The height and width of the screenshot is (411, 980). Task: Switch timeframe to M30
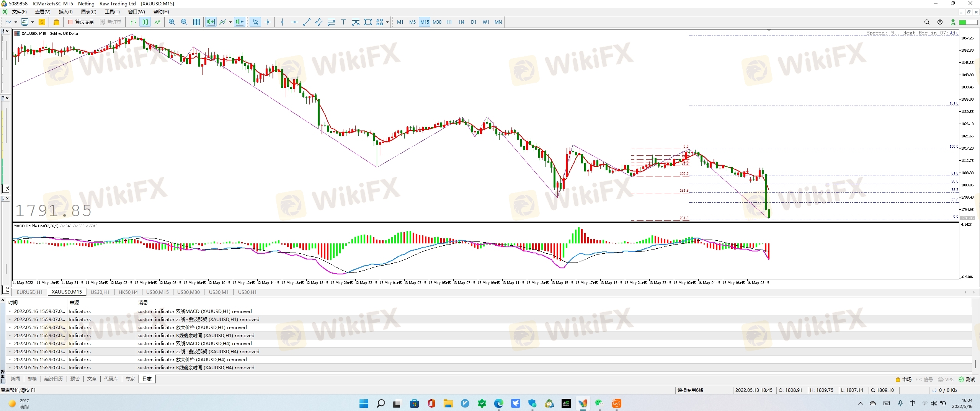[437, 22]
